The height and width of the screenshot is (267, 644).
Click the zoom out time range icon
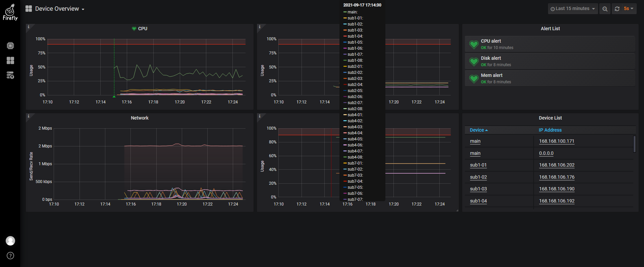coord(605,9)
